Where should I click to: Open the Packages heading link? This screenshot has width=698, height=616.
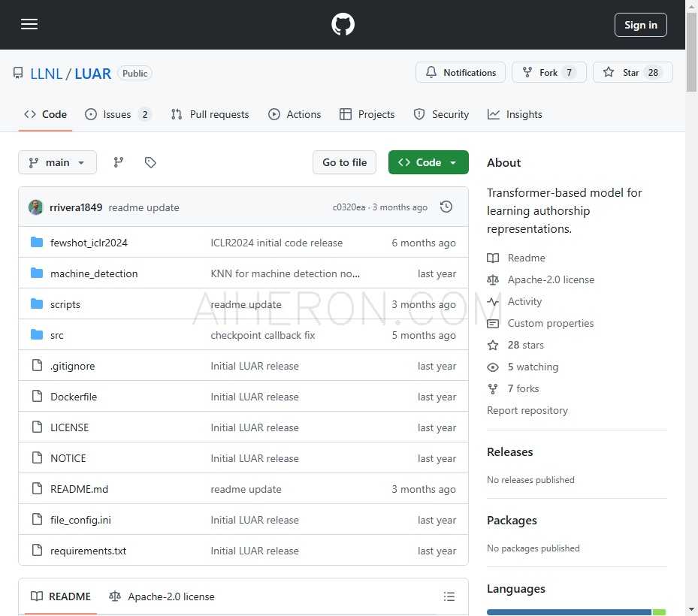512,521
